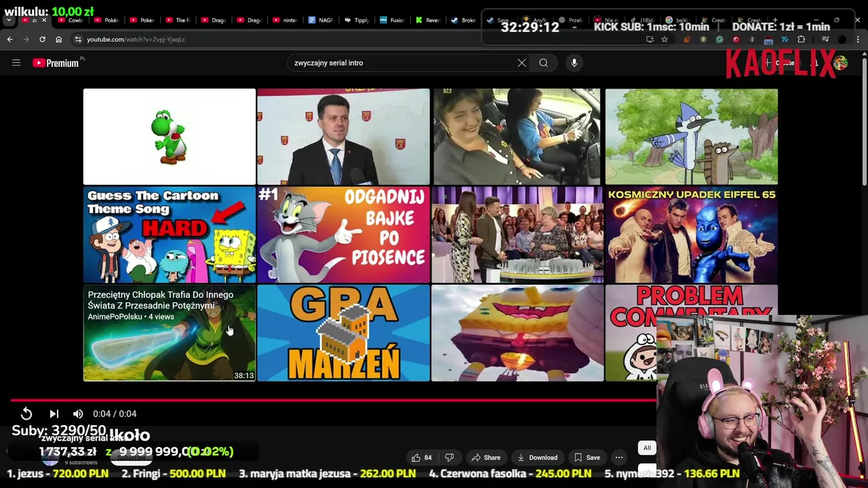Switch to the Fusion tab
The height and width of the screenshot is (488, 868).
click(393, 20)
